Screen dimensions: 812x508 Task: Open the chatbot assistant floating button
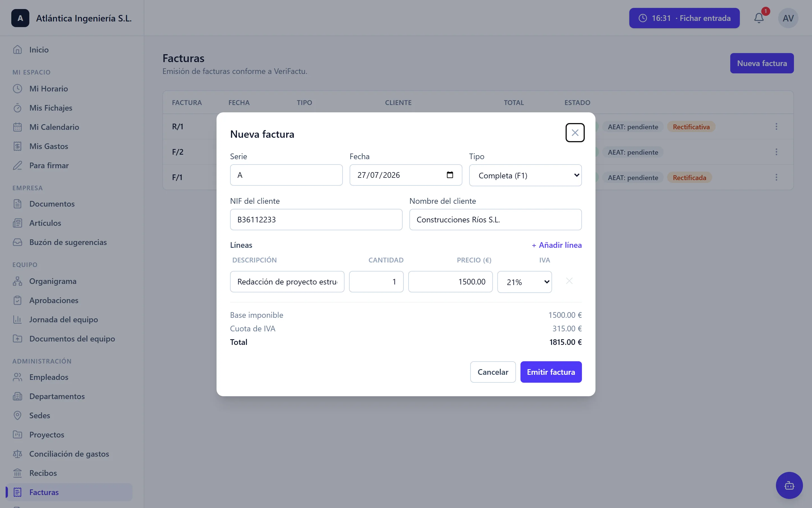coord(789,485)
